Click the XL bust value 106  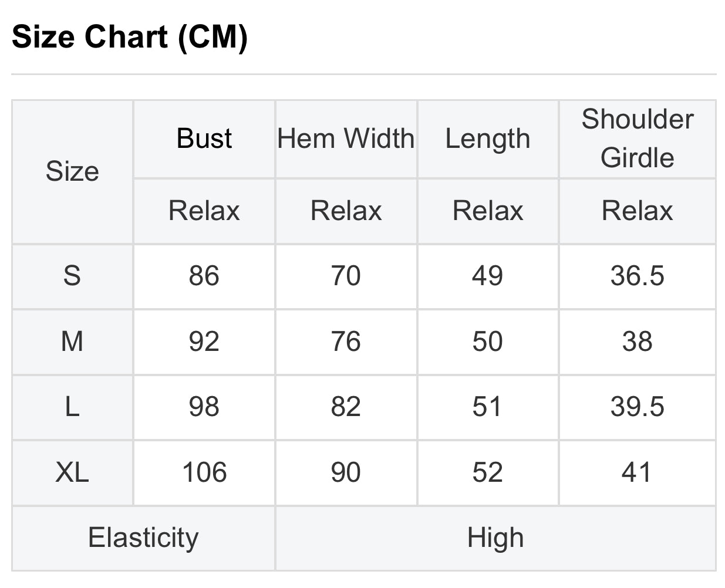coord(204,472)
